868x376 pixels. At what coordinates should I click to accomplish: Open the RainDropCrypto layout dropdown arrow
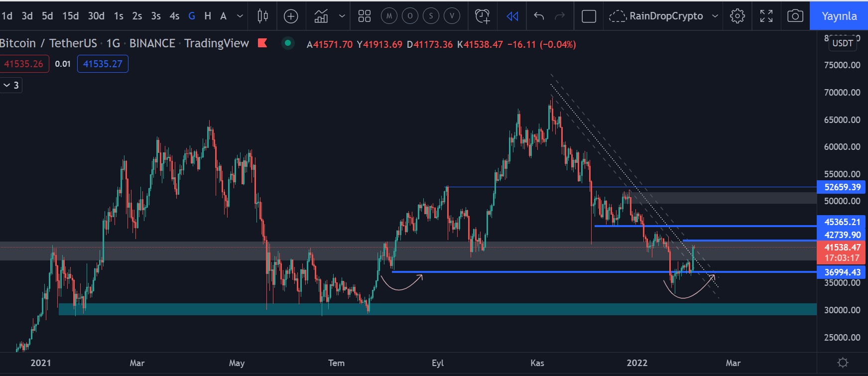[x=715, y=16]
